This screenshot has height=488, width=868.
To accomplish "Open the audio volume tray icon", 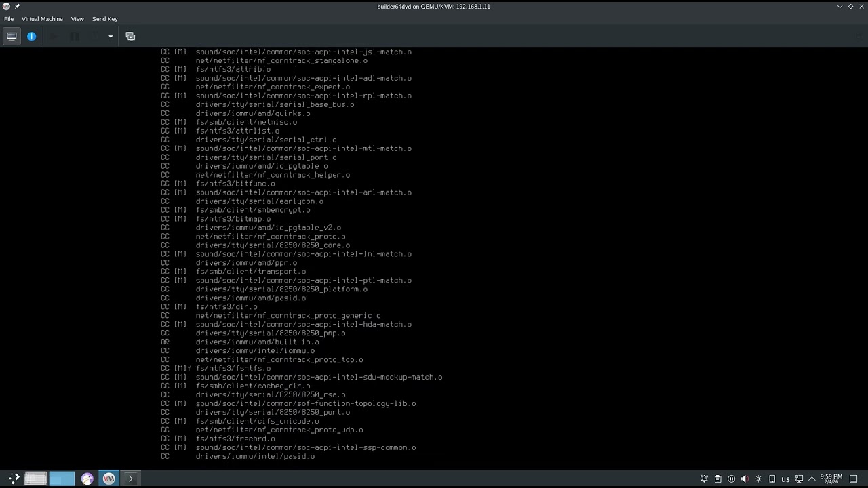I will [745, 479].
